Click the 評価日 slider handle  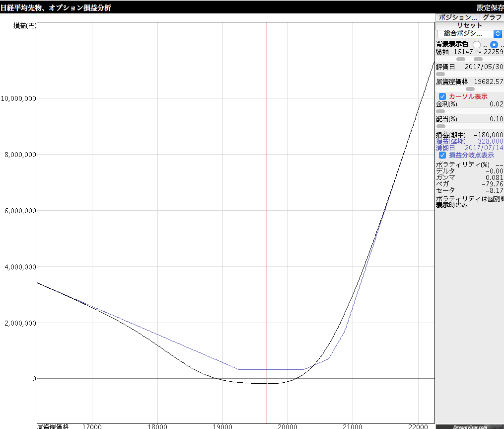point(440,74)
